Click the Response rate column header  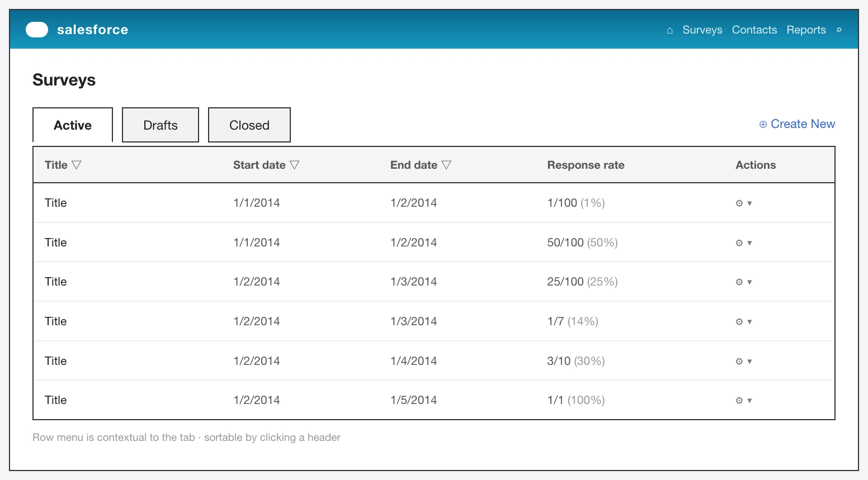(586, 165)
